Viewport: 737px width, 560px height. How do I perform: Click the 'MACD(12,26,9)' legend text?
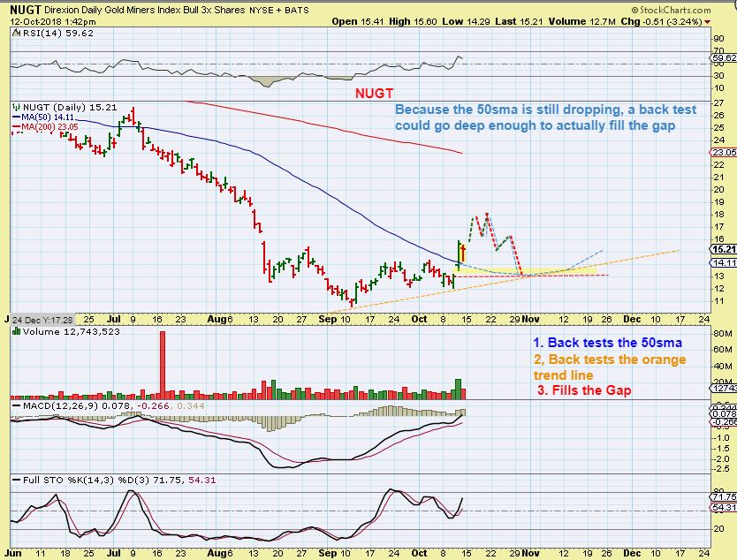click(60, 405)
